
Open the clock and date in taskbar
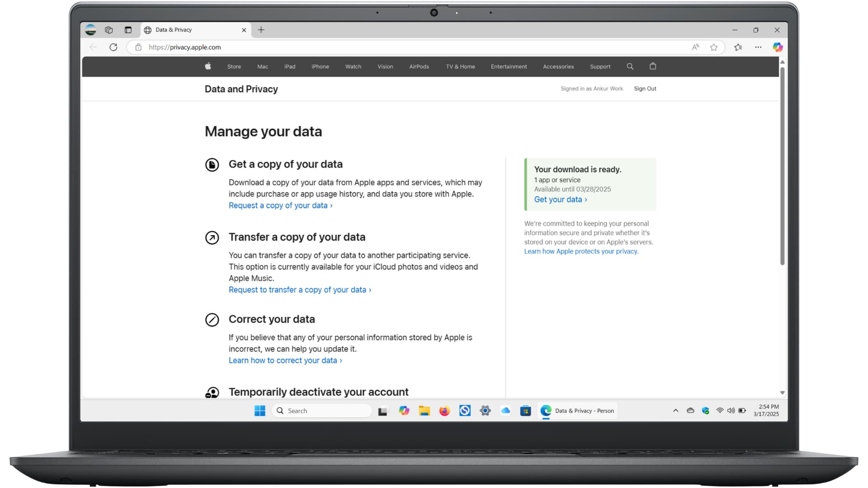(766, 410)
